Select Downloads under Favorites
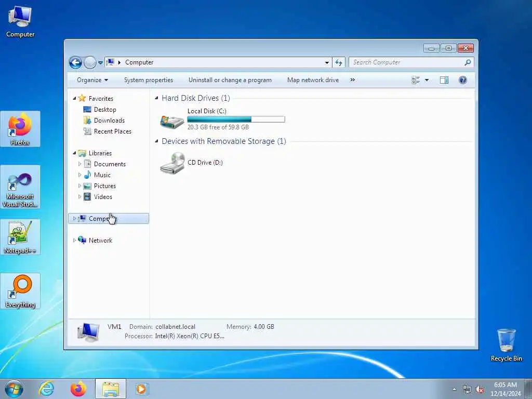 click(x=109, y=121)
